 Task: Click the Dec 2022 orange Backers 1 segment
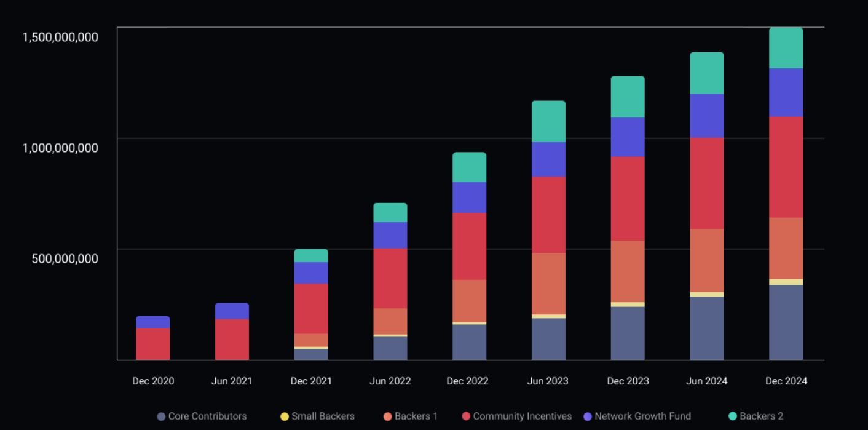coord(469,301)
